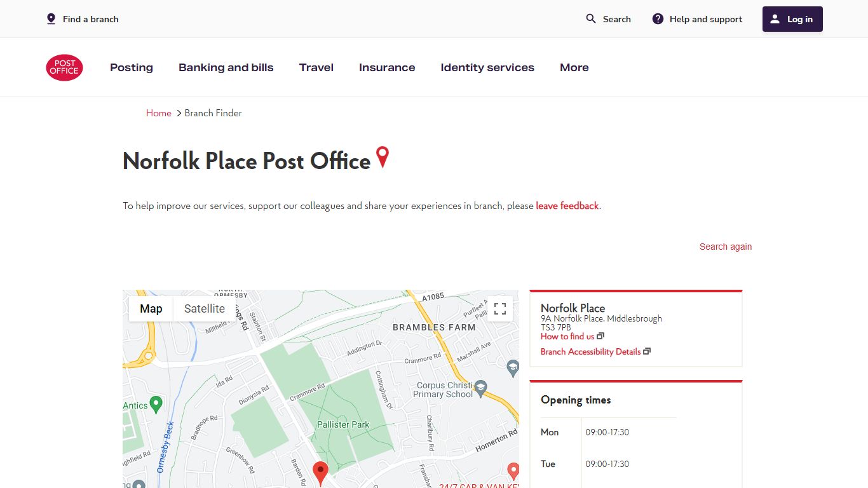
Task: Click the Post Office logo
Action: click(64, 67)
